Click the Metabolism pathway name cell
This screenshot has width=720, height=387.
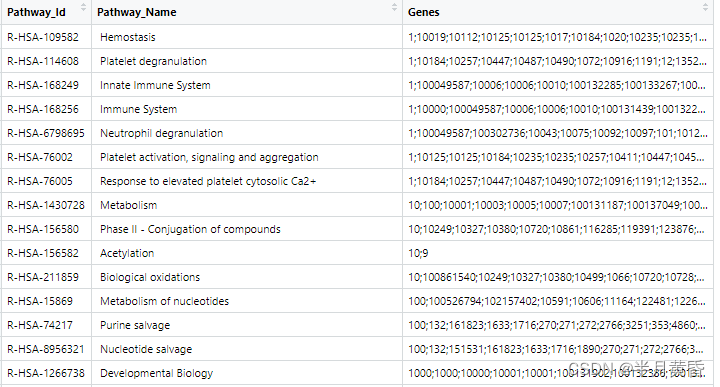pos(247,205)
